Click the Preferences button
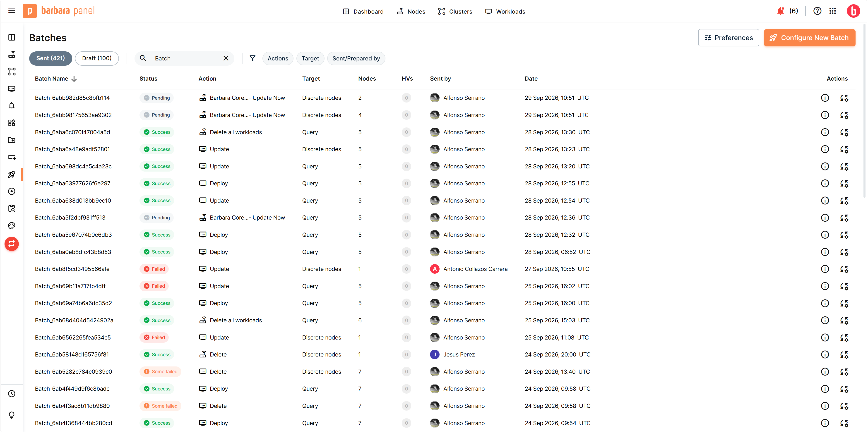Image resolution: width=868 pixels, height=433 pixels. 728,38
